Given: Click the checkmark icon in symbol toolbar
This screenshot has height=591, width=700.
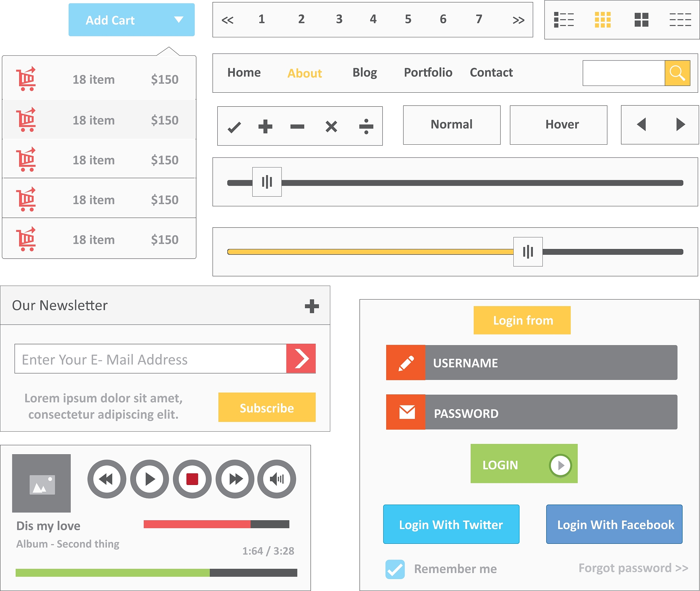Looking at the screenshot, I should tap(234, 127).
